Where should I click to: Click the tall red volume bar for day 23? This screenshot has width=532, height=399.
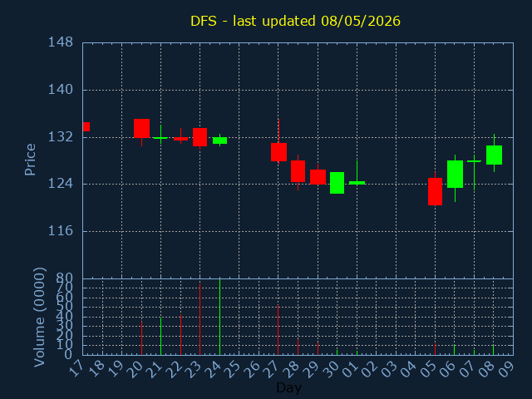(x=199, y=319)
